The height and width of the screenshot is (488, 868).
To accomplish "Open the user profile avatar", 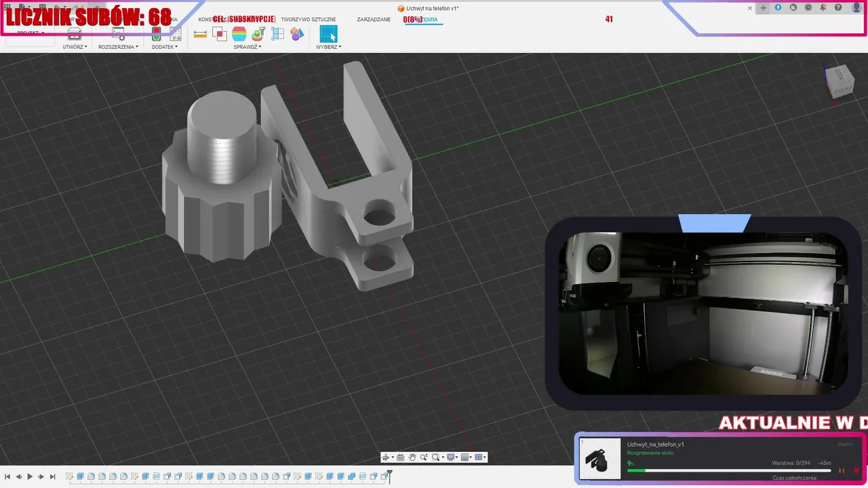I will (857, 7).
